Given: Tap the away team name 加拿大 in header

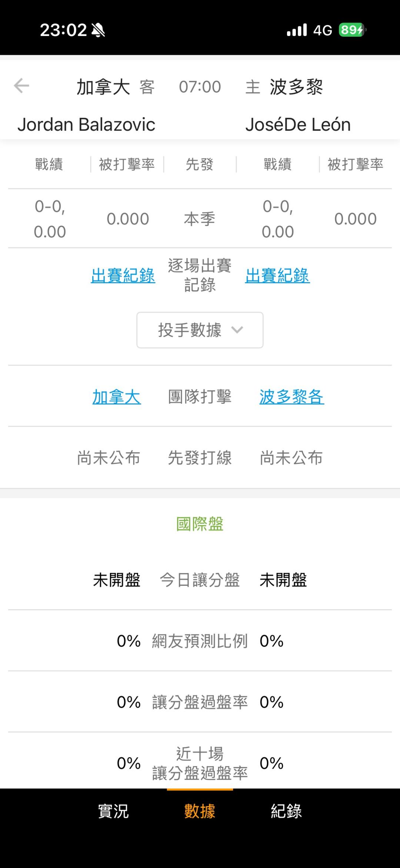Looking at the screenshot, I should tap(103, 88).
